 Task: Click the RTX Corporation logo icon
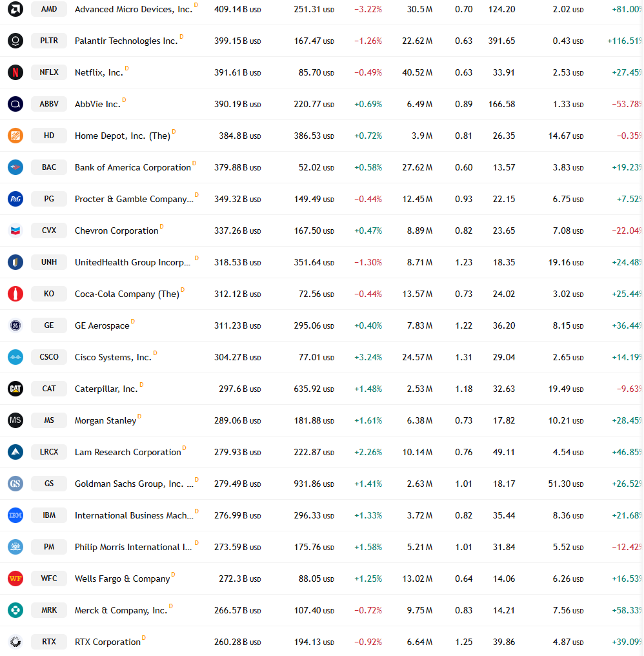click(15, 642)
